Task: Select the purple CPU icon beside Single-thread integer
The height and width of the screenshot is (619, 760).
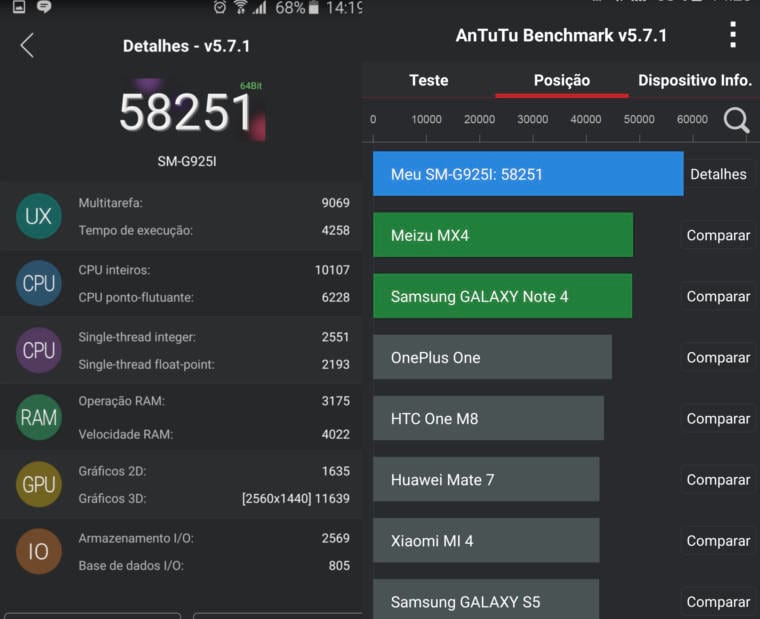Action: 39,350
